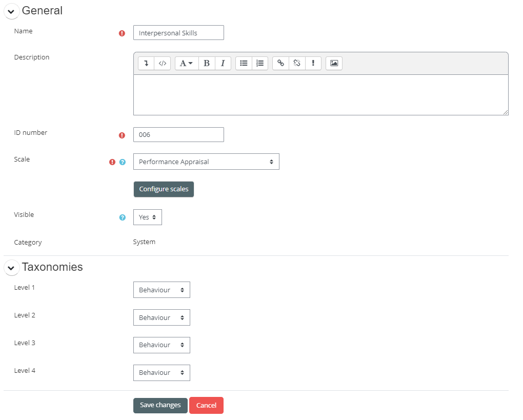Switch the editor to HTML code view
The image size is (523, 420).
point(162,63)
